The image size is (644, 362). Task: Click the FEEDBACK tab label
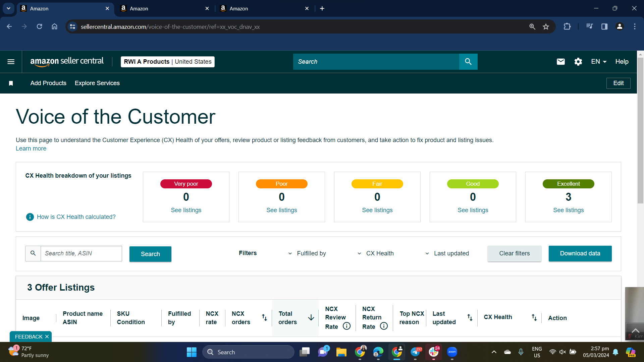tap(29, 337)
